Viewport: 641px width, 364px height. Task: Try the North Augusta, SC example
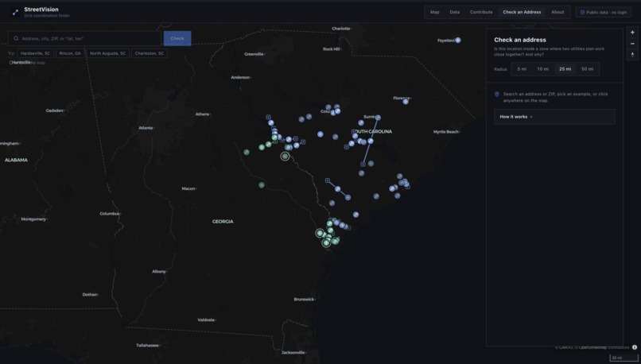[x=108, y=53]
